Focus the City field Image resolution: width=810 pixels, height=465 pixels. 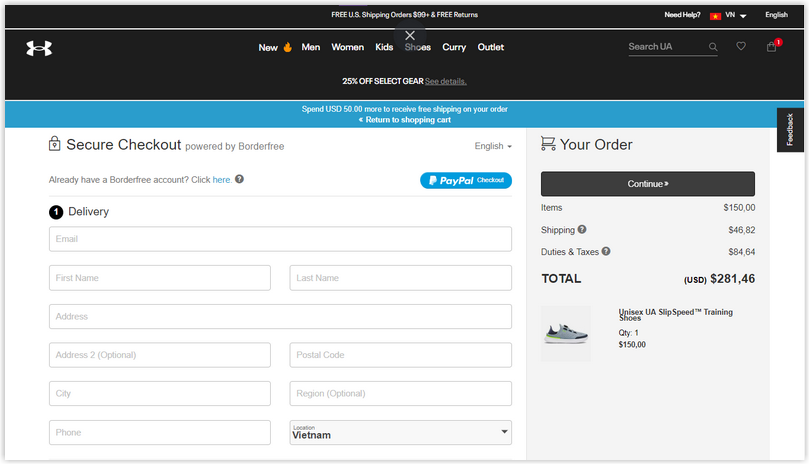point(160,394)
